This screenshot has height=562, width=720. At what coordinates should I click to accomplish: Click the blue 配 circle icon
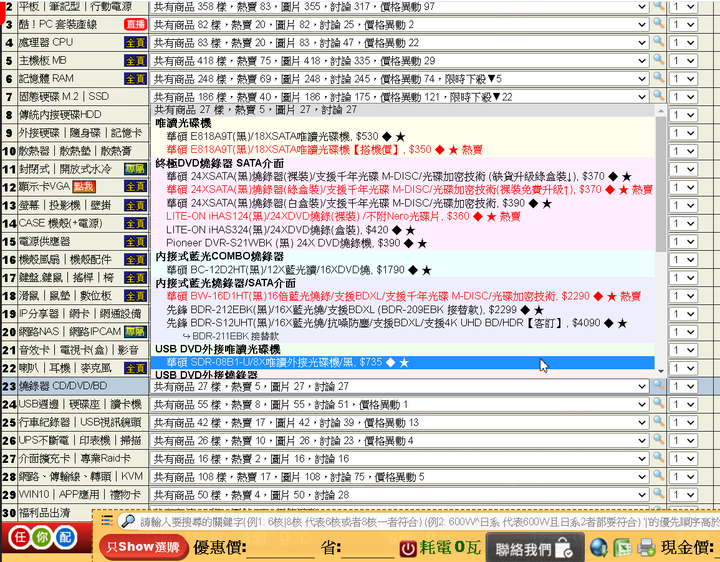pyautogui.click(x=65, y=537)
